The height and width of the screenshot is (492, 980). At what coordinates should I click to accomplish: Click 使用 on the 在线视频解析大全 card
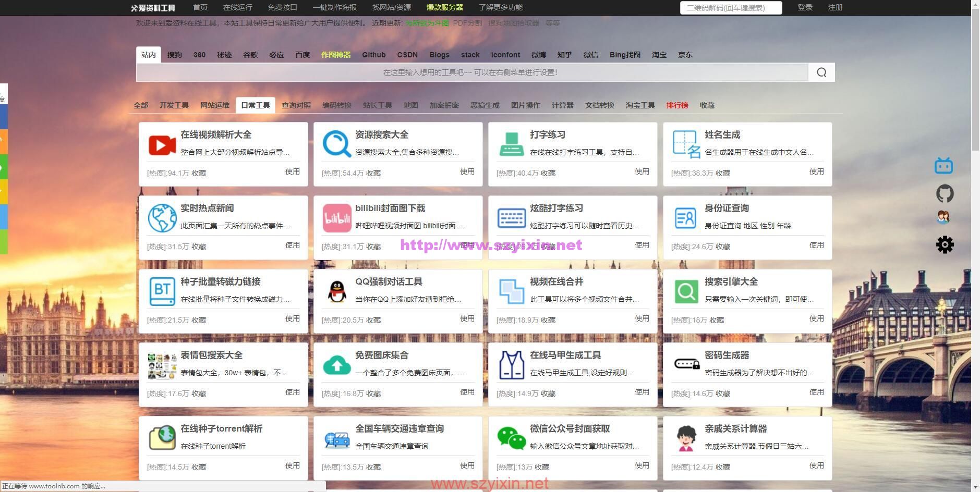[293, 171]
